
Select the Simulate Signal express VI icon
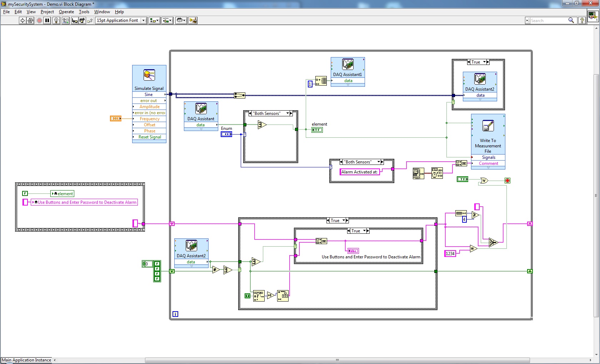click(x=149, y=75)
